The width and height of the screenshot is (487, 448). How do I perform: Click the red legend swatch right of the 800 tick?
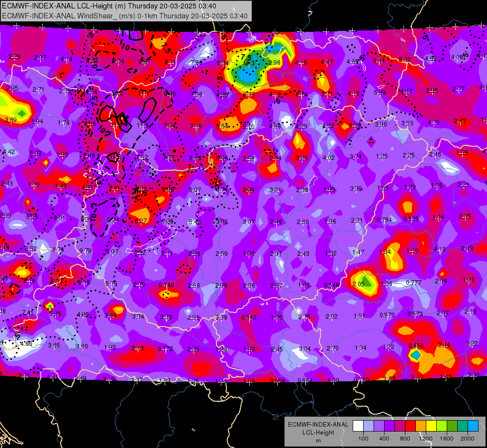410,426
